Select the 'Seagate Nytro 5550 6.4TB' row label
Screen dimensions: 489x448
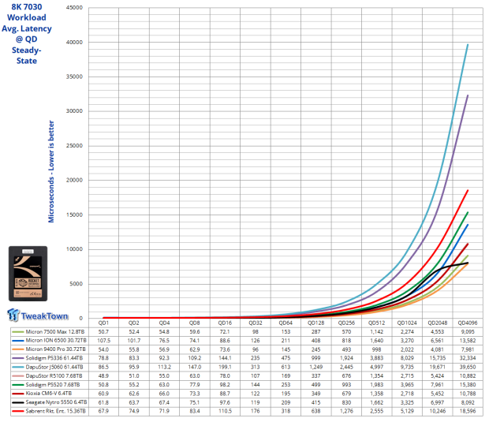(x=56, y=402)
